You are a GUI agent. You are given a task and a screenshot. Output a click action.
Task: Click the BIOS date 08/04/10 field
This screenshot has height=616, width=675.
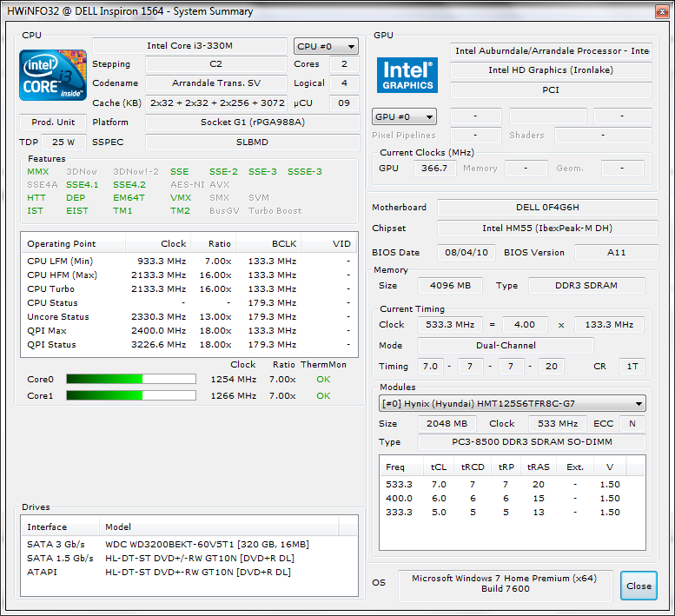[x=467, y=252]
